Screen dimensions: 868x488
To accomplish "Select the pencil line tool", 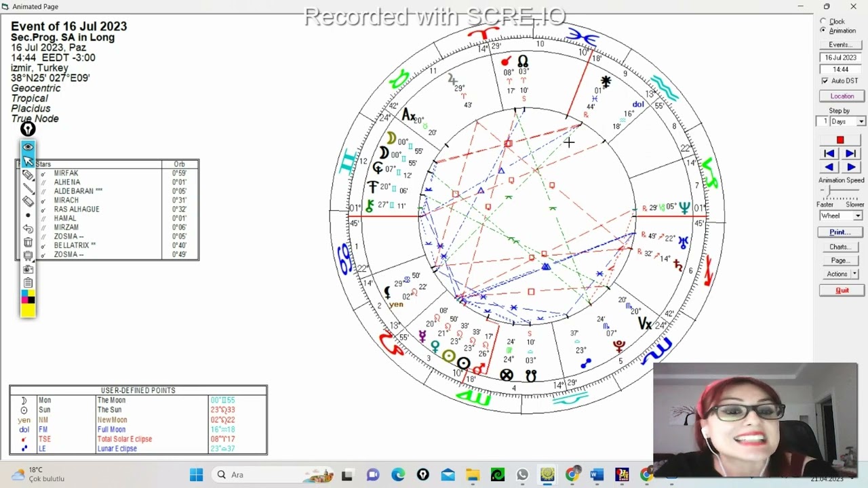I will [28, 188].
